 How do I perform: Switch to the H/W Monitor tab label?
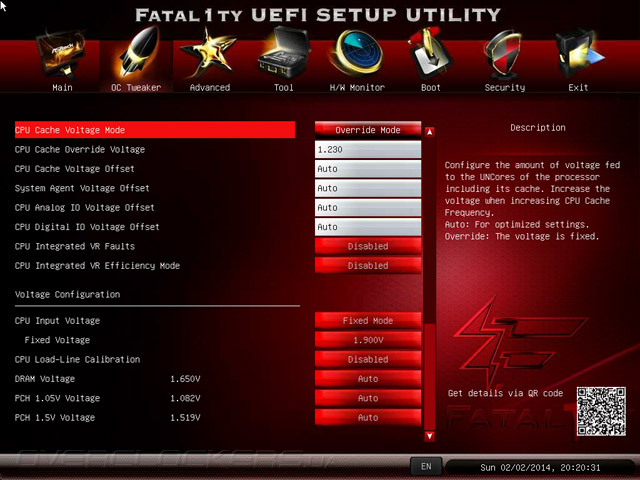(x=357, y=88)
